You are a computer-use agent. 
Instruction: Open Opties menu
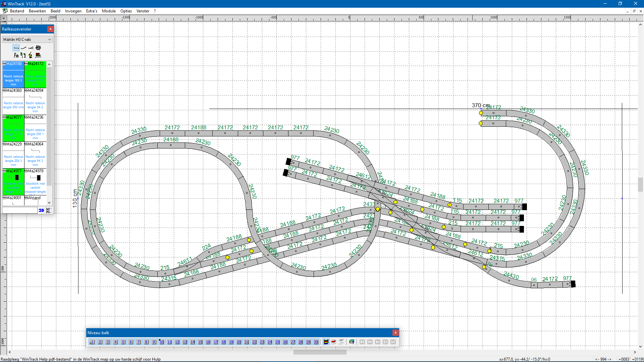[126, 11]
